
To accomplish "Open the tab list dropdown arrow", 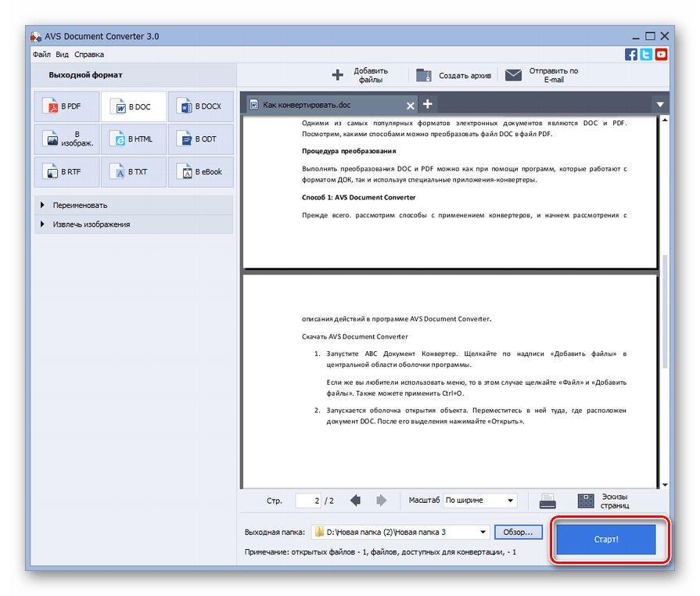I will pos(660,105).
